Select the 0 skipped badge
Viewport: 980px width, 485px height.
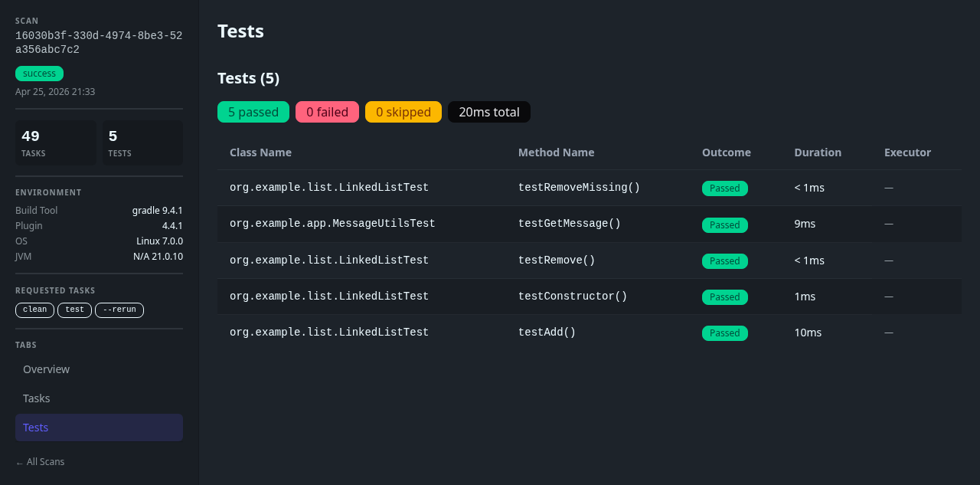[x=403, y=112]
